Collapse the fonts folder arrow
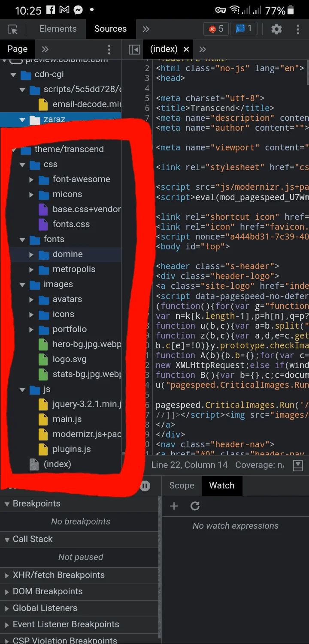Screen dimensions: 309x644 (22, 240)
